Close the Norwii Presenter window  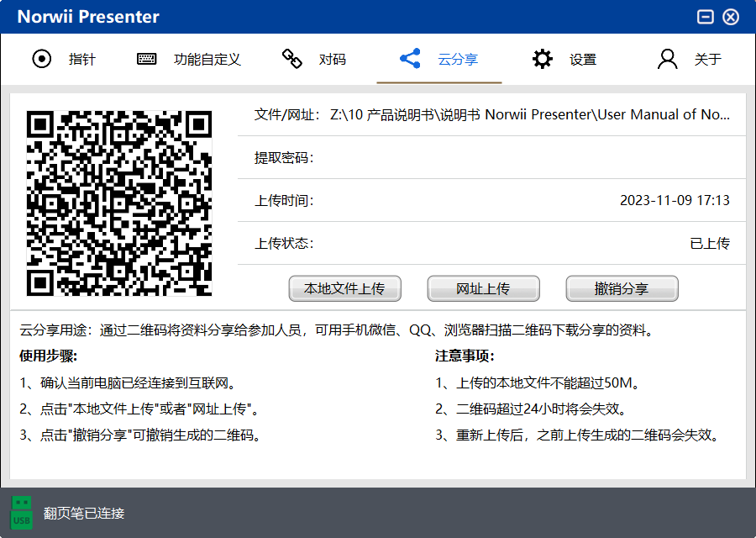click(x=731, y=17)
